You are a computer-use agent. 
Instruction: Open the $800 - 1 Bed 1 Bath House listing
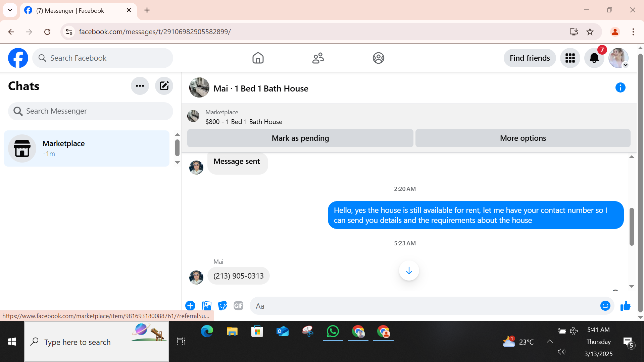244,122
